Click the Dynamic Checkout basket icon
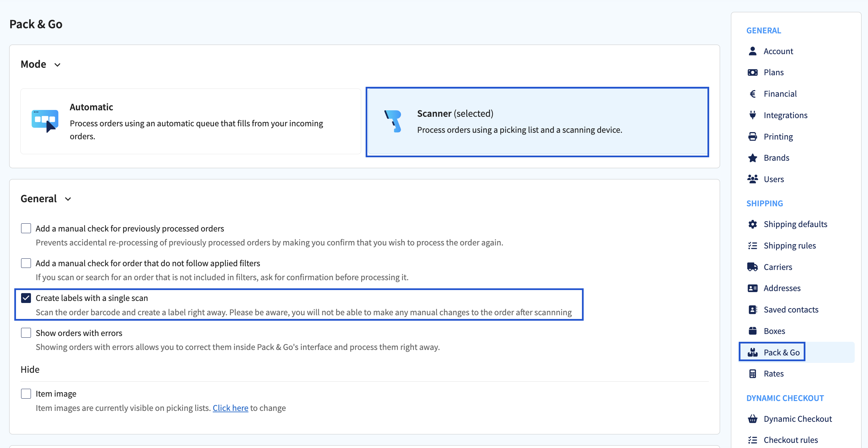Viewport: 868px width, 448px height. point(753,418)
